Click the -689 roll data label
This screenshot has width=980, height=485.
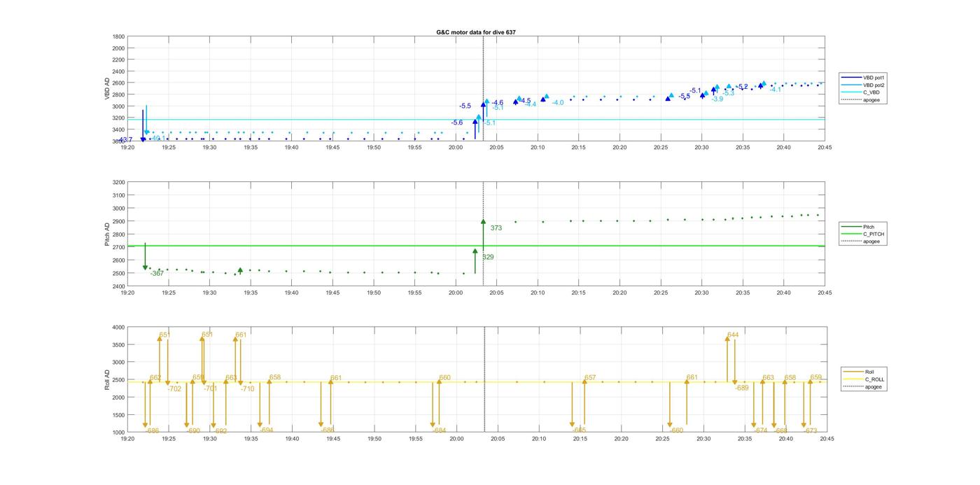click(x=741, y=388)
